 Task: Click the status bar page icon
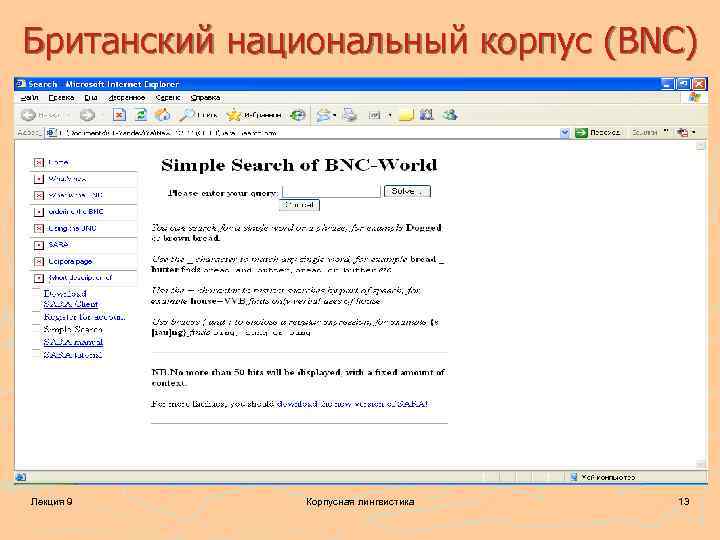tap(21, 477)
